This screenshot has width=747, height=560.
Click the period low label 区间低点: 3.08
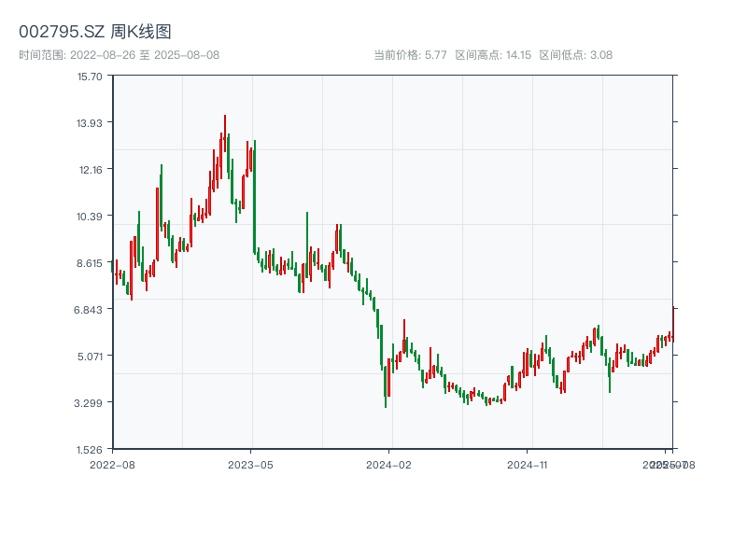576,55
